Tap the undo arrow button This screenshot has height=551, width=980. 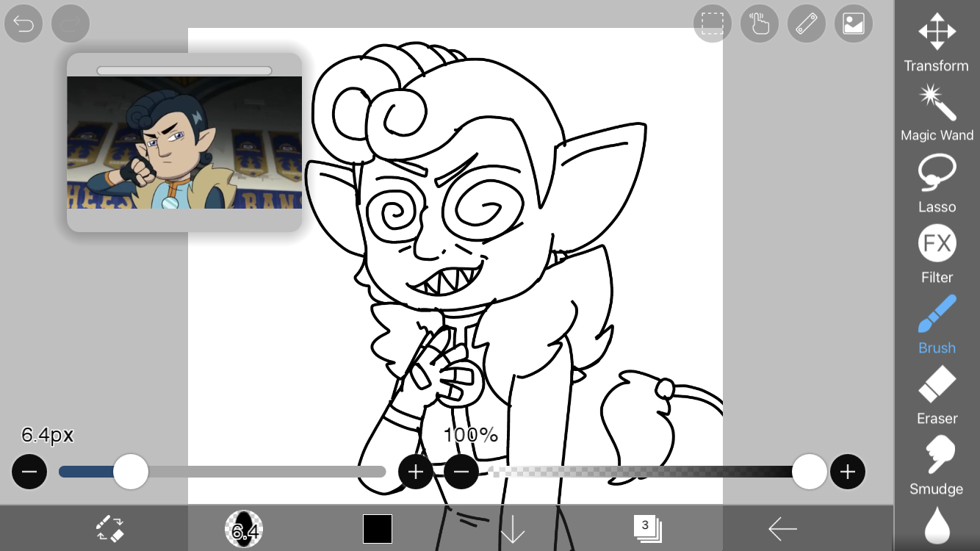click(x=24, y=24)
